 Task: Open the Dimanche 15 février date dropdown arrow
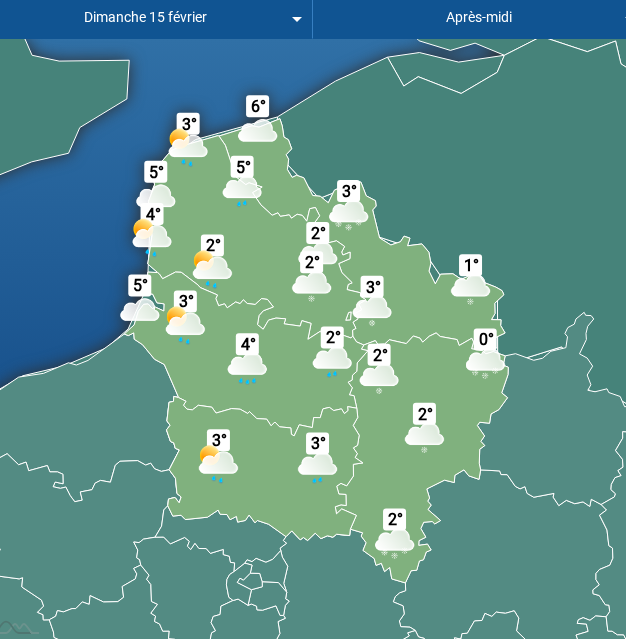pos(297,19)
